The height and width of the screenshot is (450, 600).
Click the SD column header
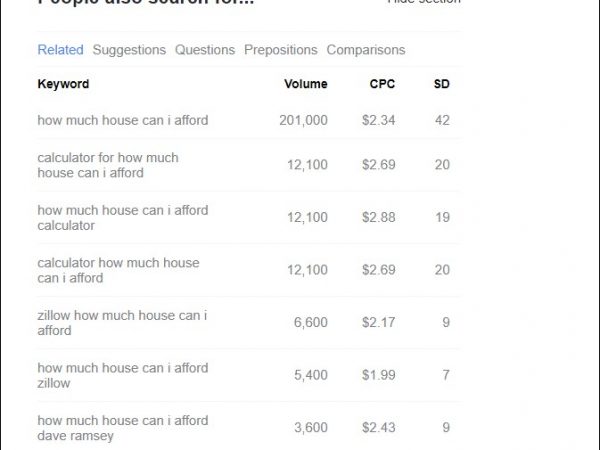tap(441, 84)
